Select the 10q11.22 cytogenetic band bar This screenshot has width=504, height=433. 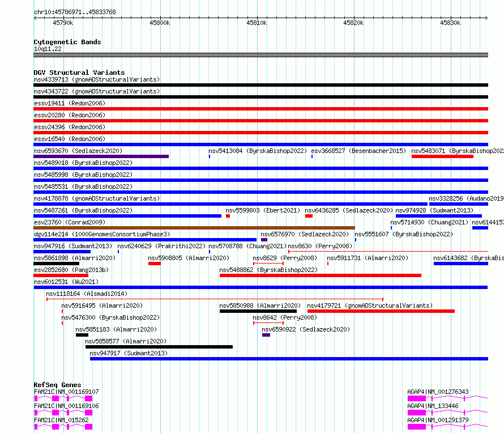260,55
